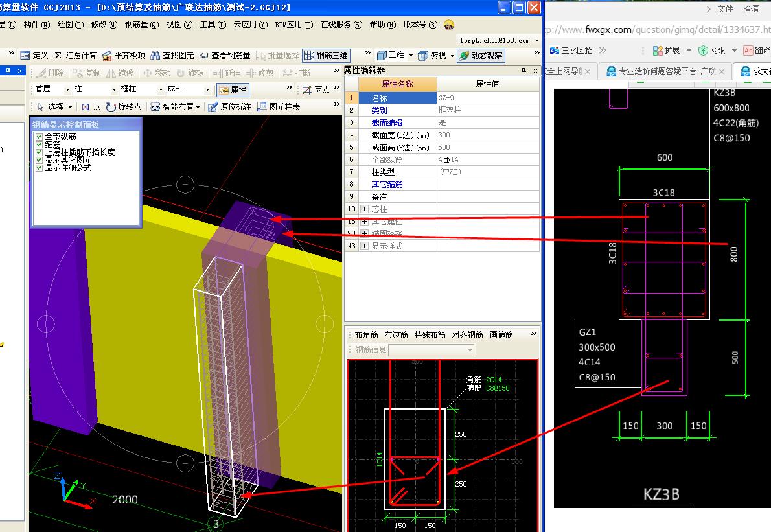Open the 定义 definition tool
771x532 pixels.
point(34,56)
